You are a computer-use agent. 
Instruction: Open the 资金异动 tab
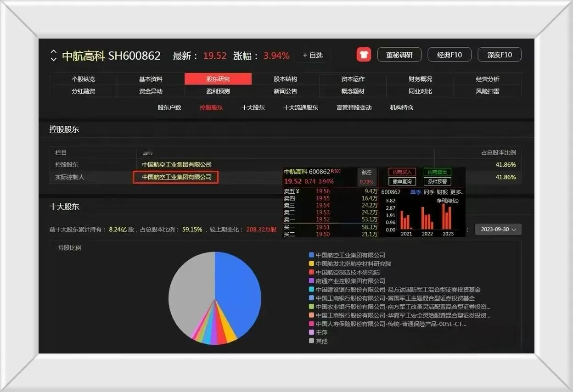point(151,91)
